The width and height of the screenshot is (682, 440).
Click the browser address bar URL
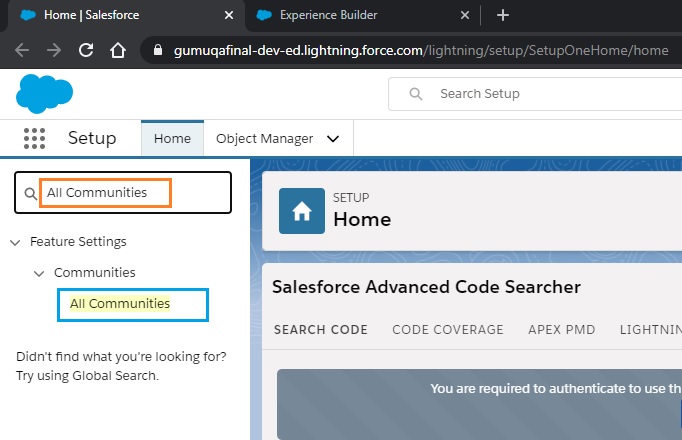[x=421, y=50]
